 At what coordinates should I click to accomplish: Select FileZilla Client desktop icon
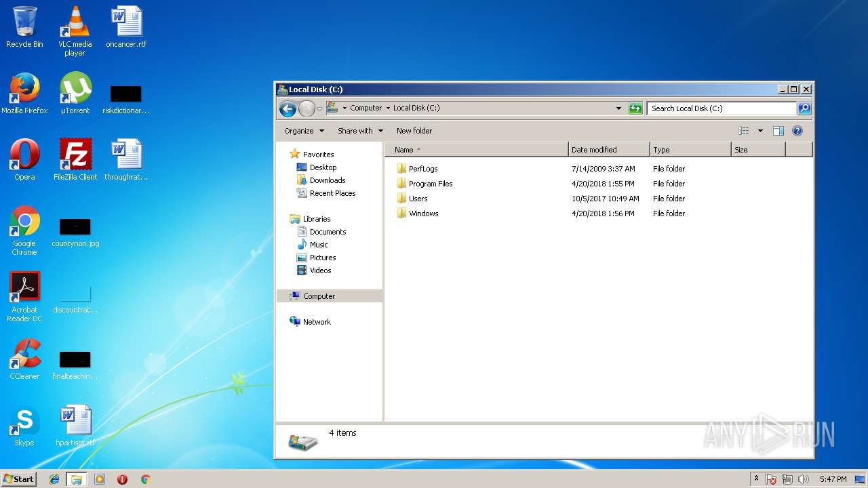pyautogui.click(x=75, y=160)
